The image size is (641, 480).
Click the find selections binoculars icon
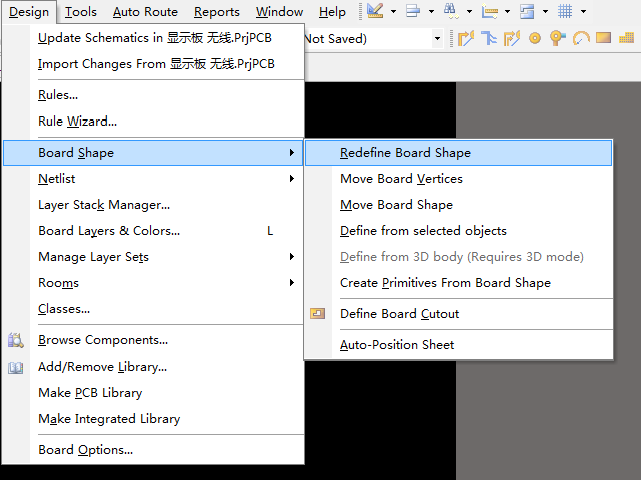coord(450,11)
